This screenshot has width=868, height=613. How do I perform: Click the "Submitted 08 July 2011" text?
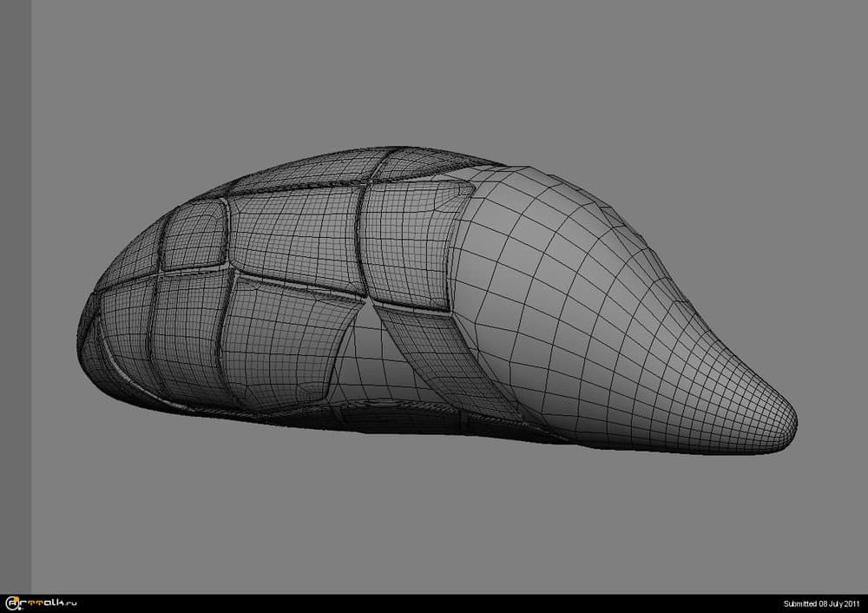(821, 604)
